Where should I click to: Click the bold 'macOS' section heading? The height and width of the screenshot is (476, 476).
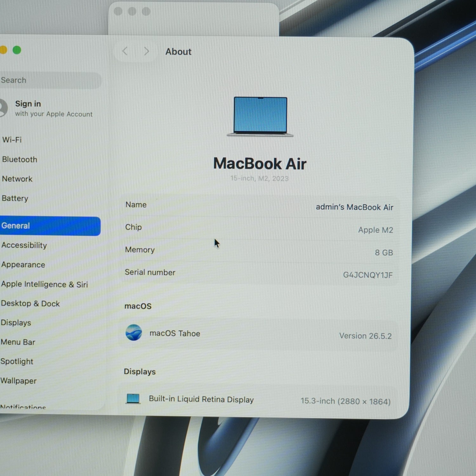tap(138, 306)
